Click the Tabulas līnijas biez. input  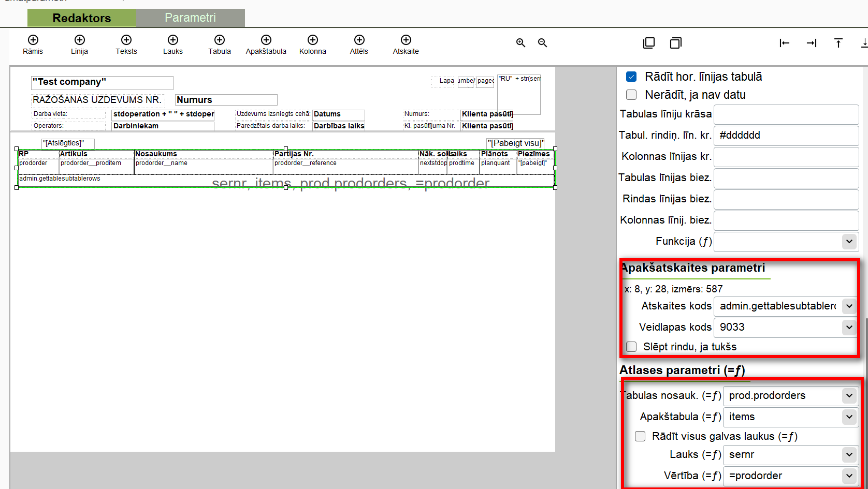786,177
